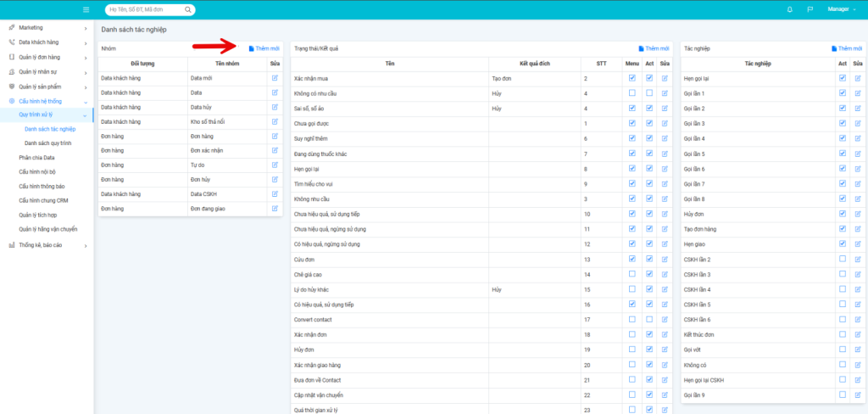
Task: Open Danh sách quy trình menu item
Action: point(47,143)
